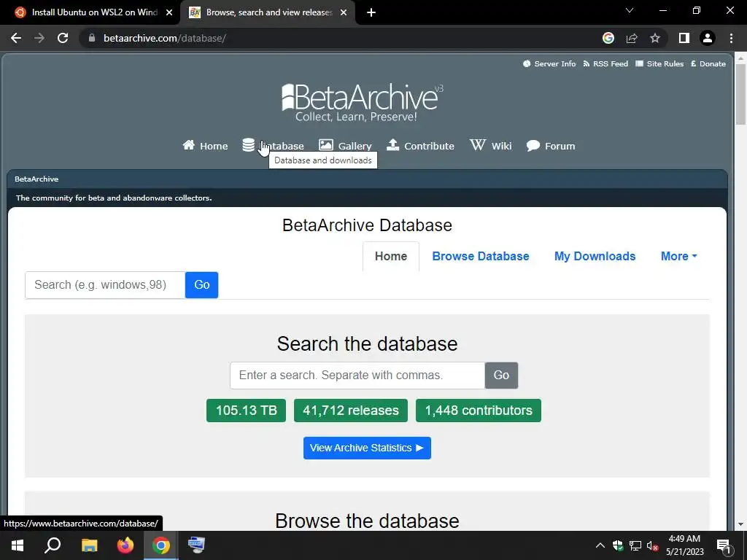747x560 pixels.
Task: Open the Chrome profile avatar
Action: coord(708,38)
